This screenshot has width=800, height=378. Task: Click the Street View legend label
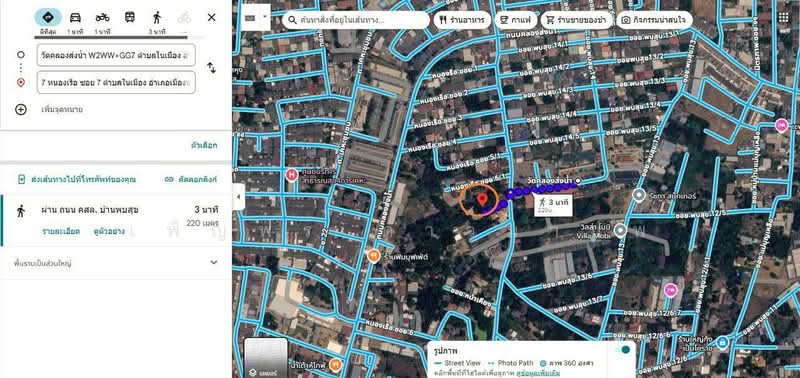(462, 363)
